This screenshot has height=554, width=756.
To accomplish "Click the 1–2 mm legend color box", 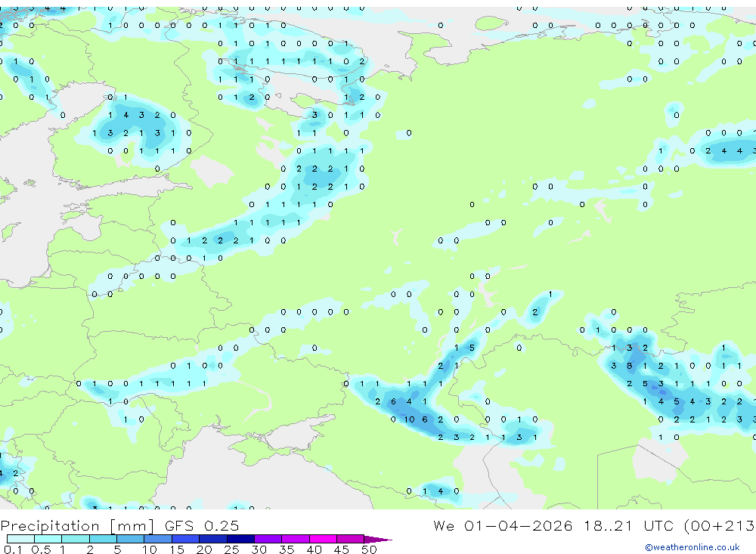I will click(x=76, y=539).
